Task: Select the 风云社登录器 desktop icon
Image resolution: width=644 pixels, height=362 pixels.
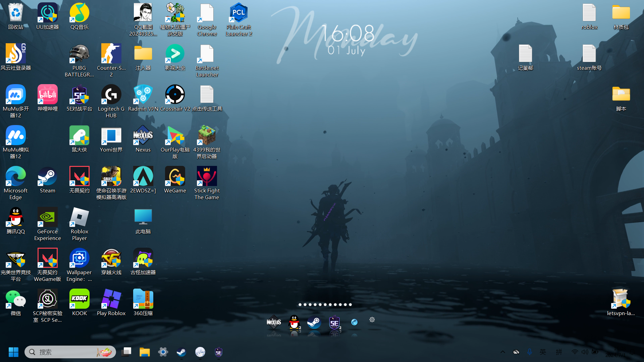Action: tap(16, 57)
